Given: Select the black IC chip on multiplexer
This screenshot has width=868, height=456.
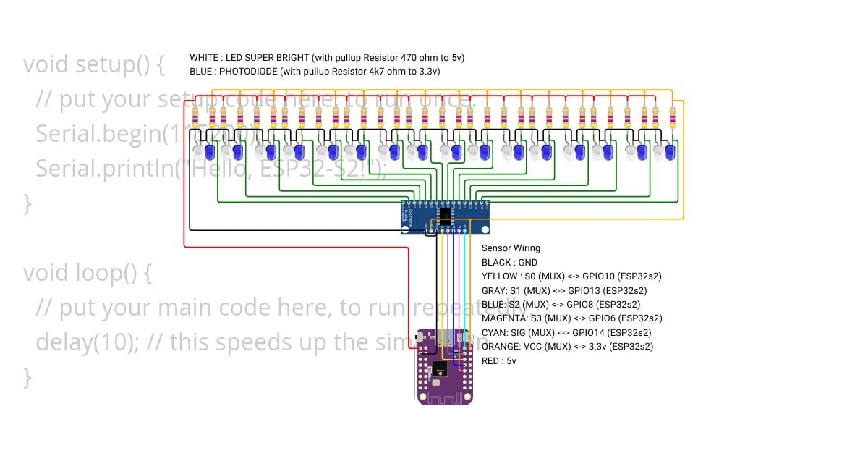Looking at the screenshot, I should click(445, 214).
